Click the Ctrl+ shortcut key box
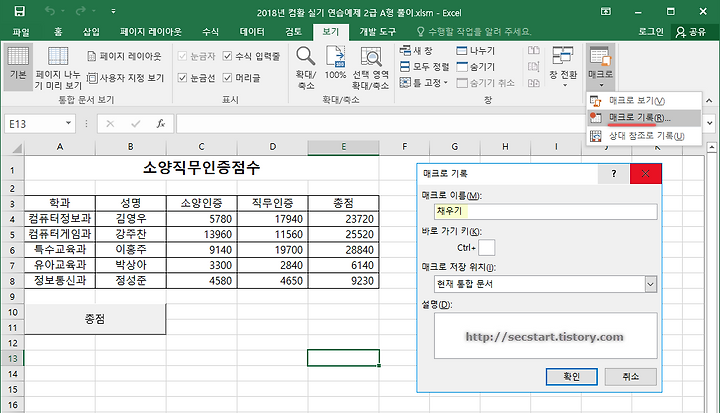 pyautogui.click(x=487, y=248)
